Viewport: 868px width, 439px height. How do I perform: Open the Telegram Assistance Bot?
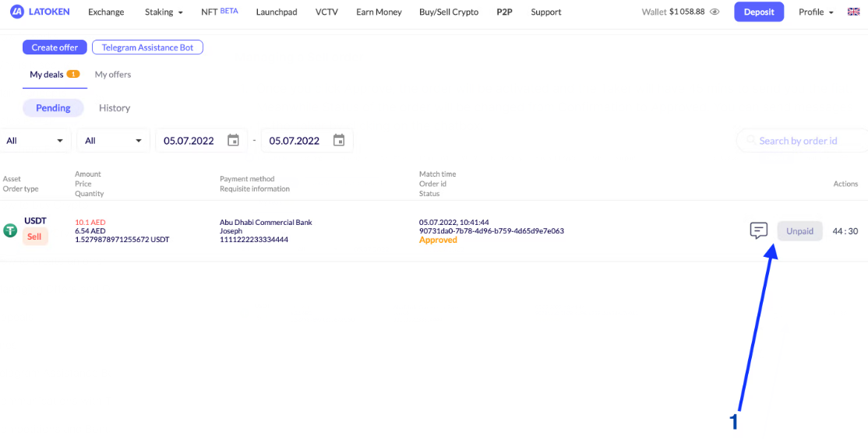pyautogui.click(x=147, y=47)
